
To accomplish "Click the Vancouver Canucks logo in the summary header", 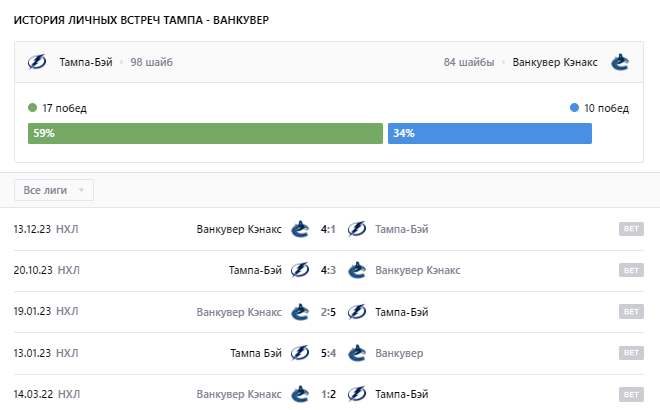I will tap(620, 62).
